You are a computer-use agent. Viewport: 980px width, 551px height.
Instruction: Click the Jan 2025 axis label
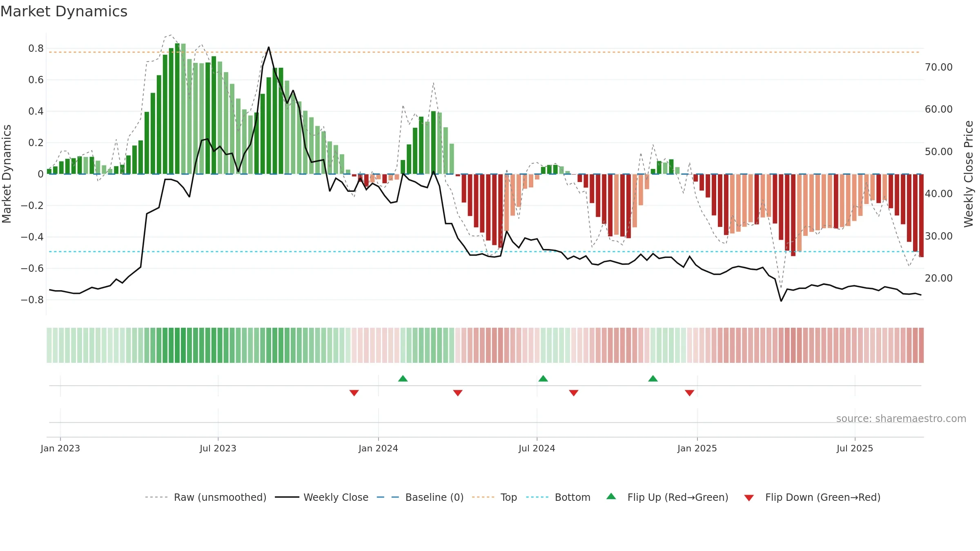(697, 448)
